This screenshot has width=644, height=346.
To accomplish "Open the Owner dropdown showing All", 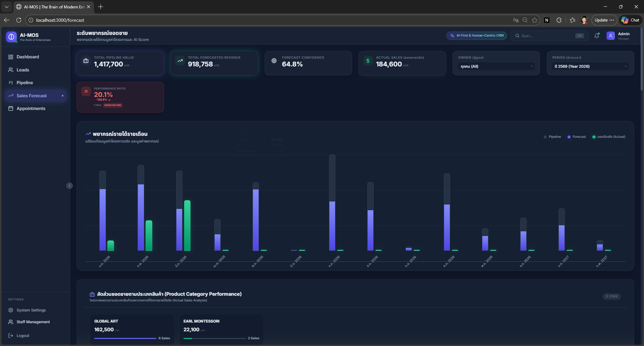I will tap(496, 66).
